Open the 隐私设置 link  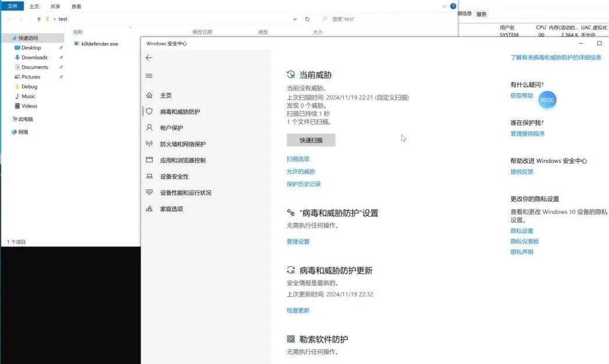coord(522,231)
